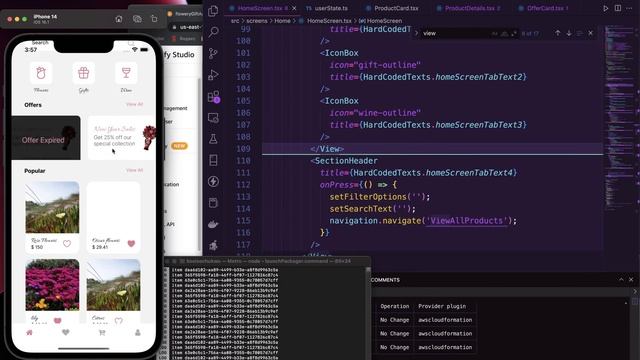Open the Extensions view with the update badge
640x360 pixels.
tap(213, 97)
